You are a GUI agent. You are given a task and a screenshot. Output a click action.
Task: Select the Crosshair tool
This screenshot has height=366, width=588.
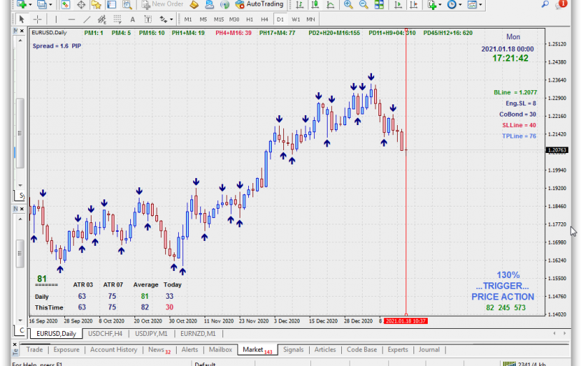coord(37,19)
